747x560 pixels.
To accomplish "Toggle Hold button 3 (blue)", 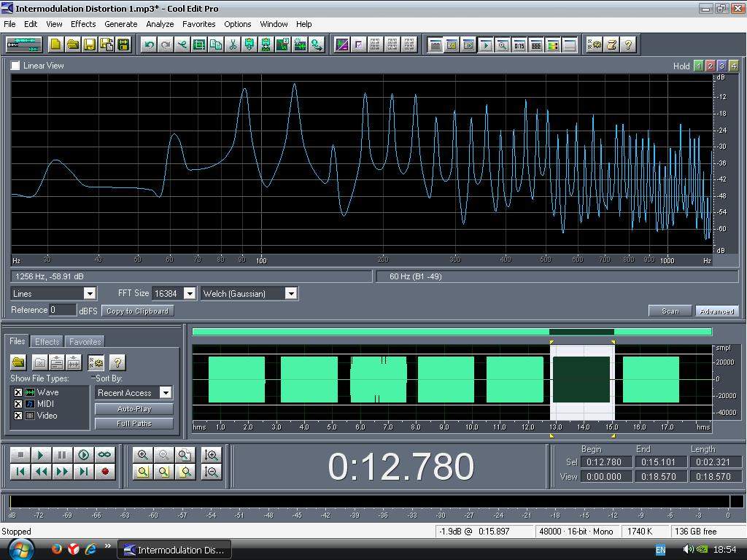I will click(x=721, y=66).
